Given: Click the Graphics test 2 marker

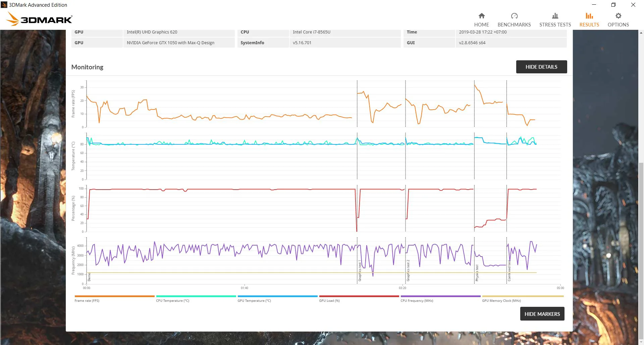Looking at the screenshot, I should 408,271.
